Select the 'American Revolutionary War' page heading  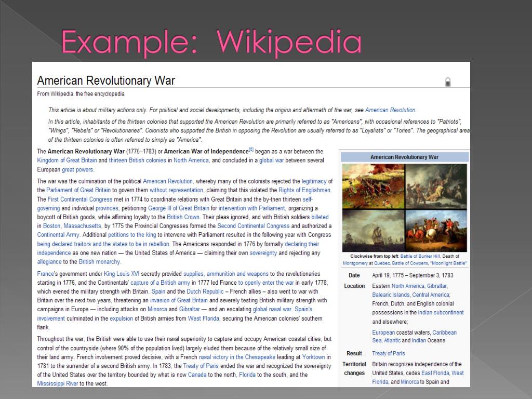106,81
